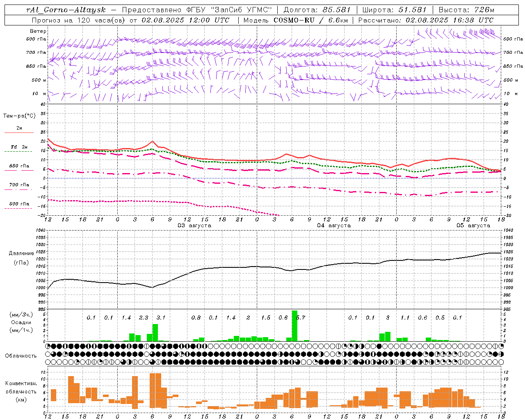Click the Ветер section label

[x=38, y=31]
